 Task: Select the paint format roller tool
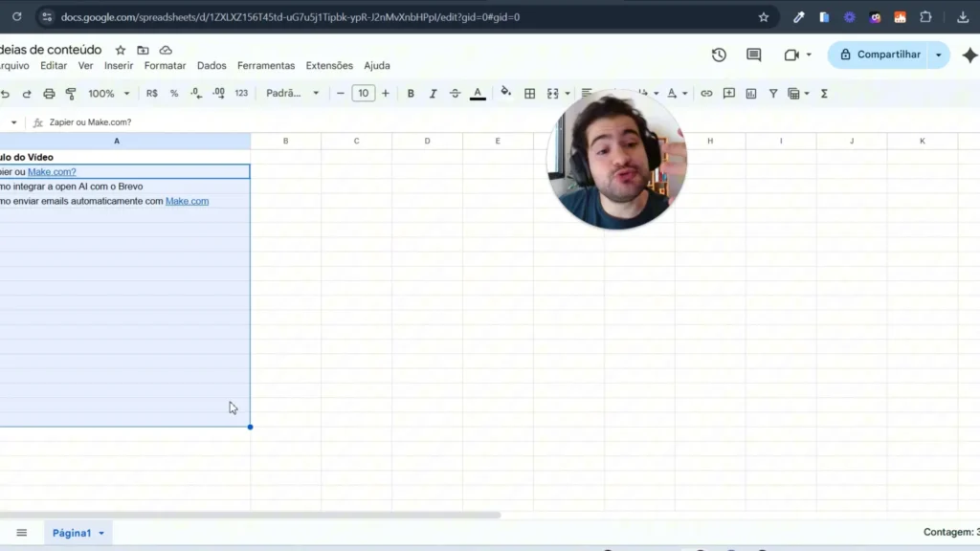click(x=71, y=94)
